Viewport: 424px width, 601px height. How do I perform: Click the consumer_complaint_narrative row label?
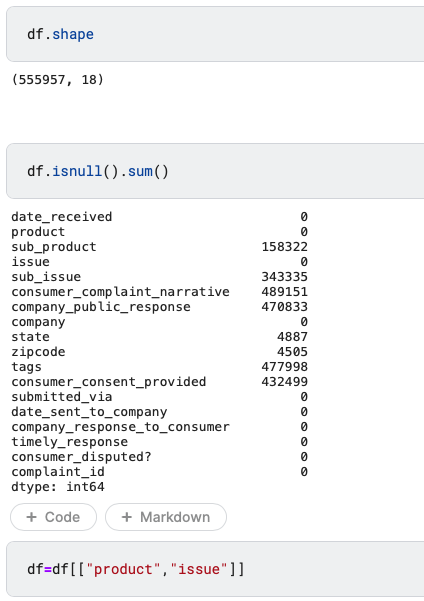click(120, 292)
